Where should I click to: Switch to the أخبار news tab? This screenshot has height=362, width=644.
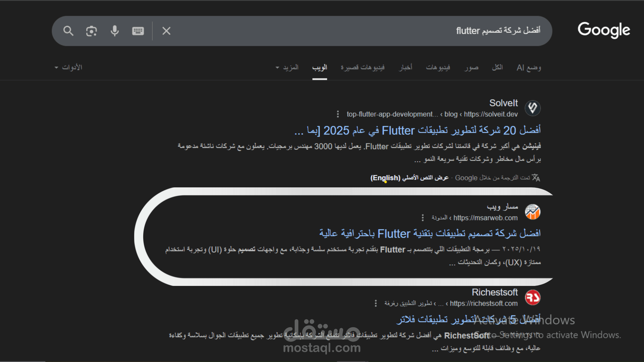click(406, 67)
